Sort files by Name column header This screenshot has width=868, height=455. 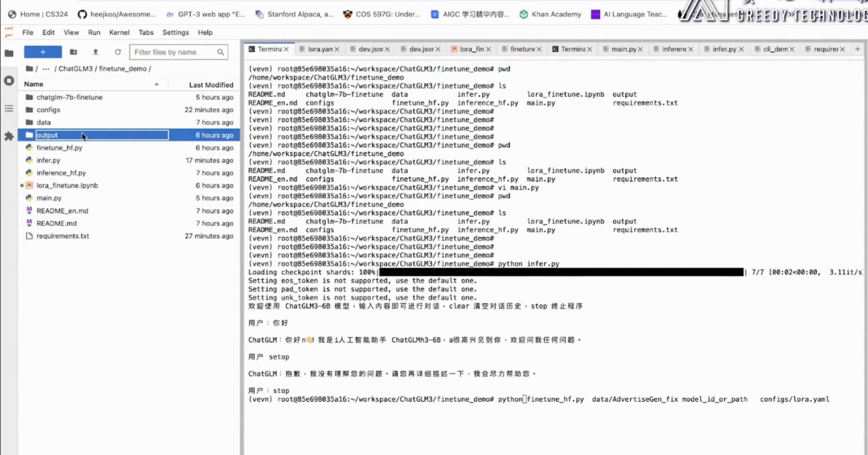tap(34, 84)
